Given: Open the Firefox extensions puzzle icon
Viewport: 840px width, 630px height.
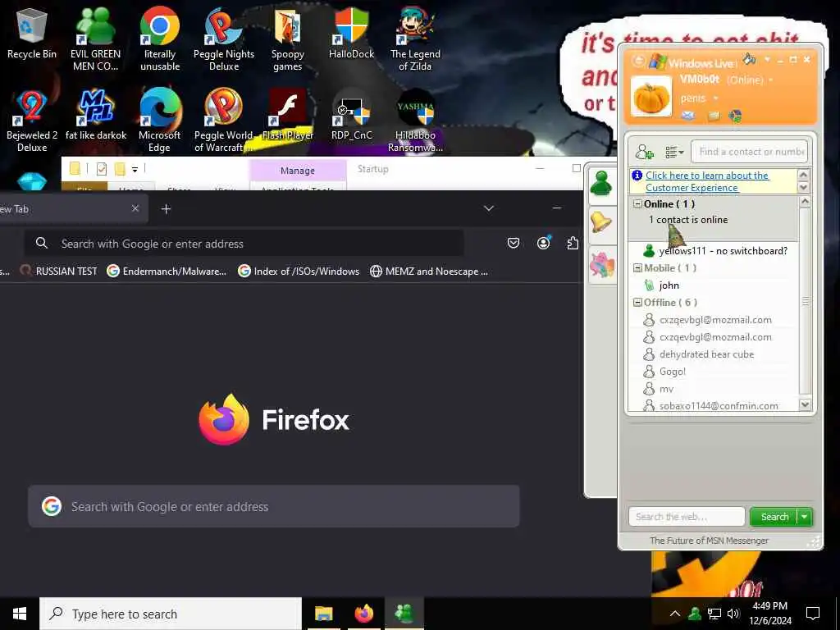Looking at the screenshot, I should (x=573, y=243).
